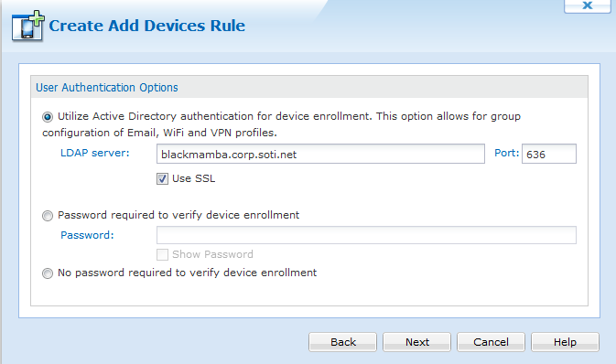Screen dimensions: 616x364
Task: Focus the Port number field
Action: click(549, 154)
